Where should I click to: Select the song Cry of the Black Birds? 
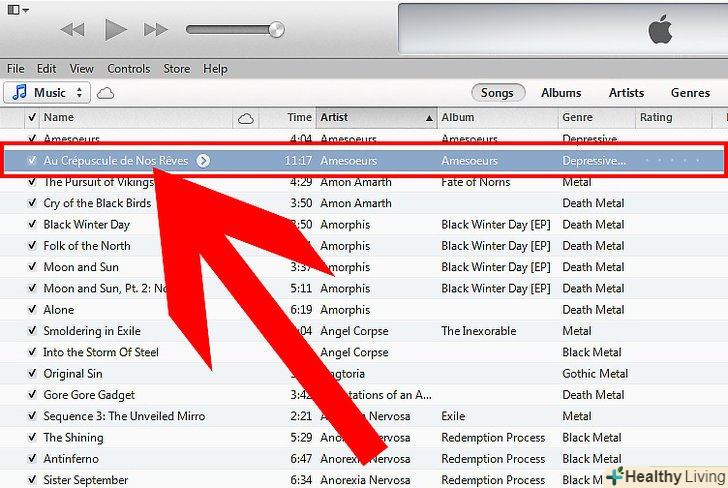pyautogui.click(x=97, y=203)
